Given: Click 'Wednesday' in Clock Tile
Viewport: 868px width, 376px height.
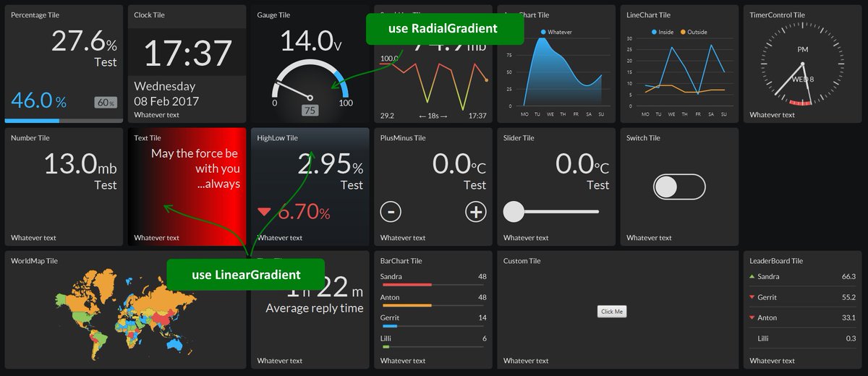Looking at the screenshot, I should click(x=164, y=85).
